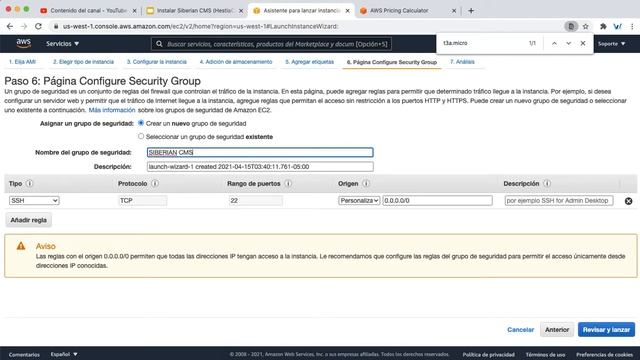640x360 pixels.
Task: Click the search magnifier icon in AWS bar
Action: coord(159,44)
